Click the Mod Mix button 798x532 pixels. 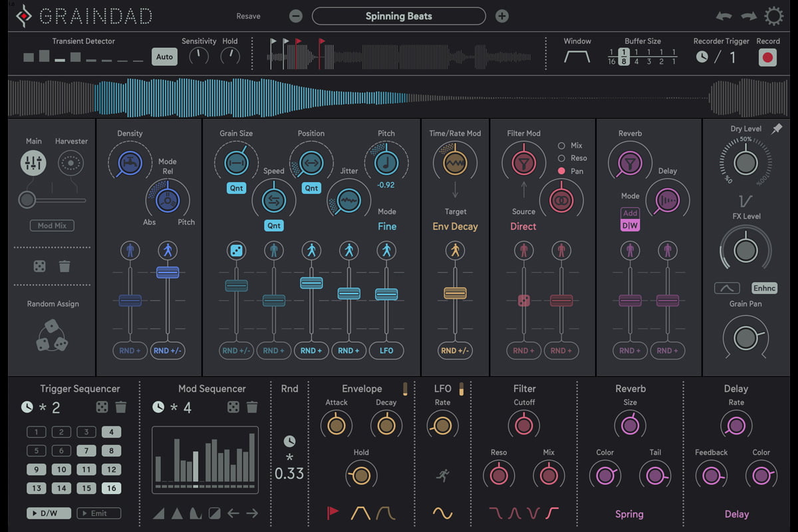pos(52,225)
